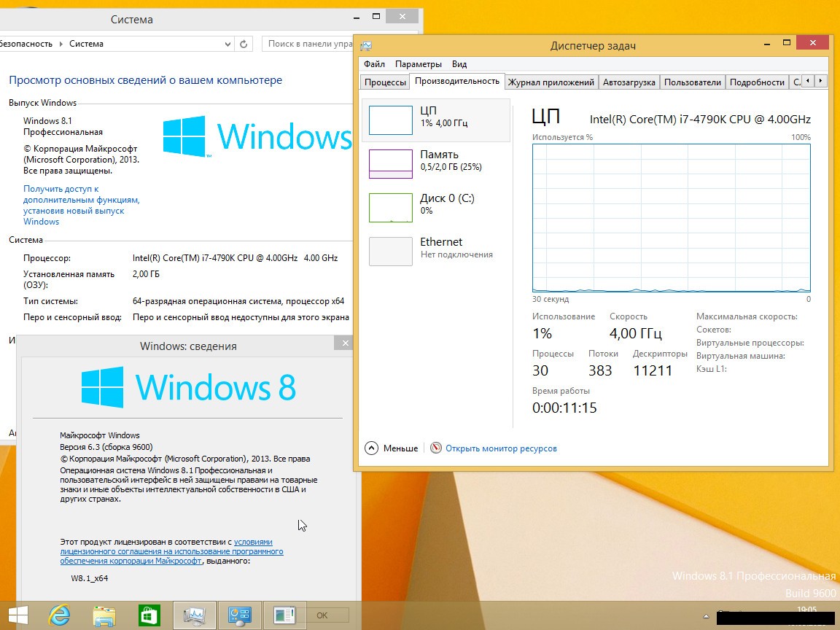The width and height of the screenshot is (840, 630).
Task: Click the Открыть монитор ресурсов link
Action: click(x=501, y=448)
